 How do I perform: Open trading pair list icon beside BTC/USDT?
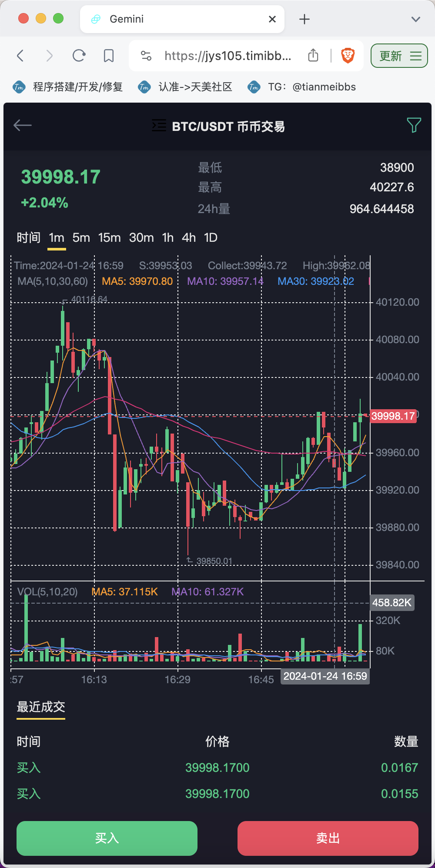[x=159, y=126]
